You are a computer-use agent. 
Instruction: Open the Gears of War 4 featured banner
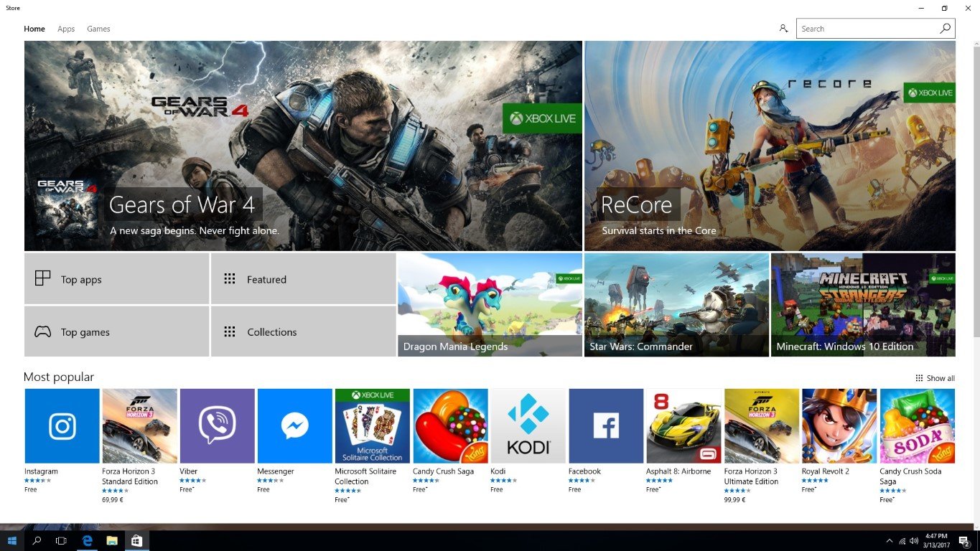(303, 146)
